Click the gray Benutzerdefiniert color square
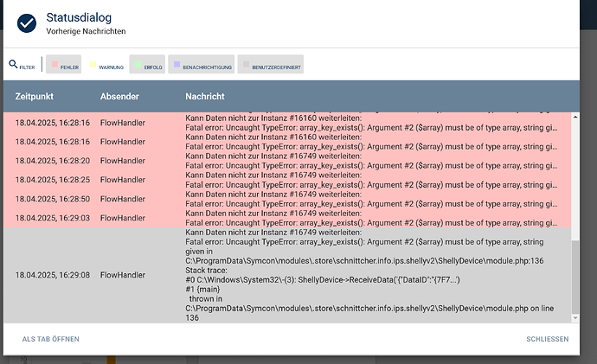The image size is (597, 364). (246, 65)
